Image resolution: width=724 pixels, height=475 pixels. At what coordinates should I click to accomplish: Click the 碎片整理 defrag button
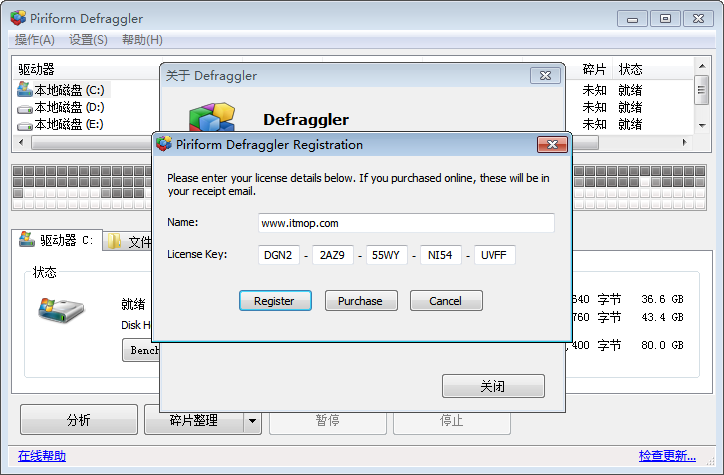[194, 420]
